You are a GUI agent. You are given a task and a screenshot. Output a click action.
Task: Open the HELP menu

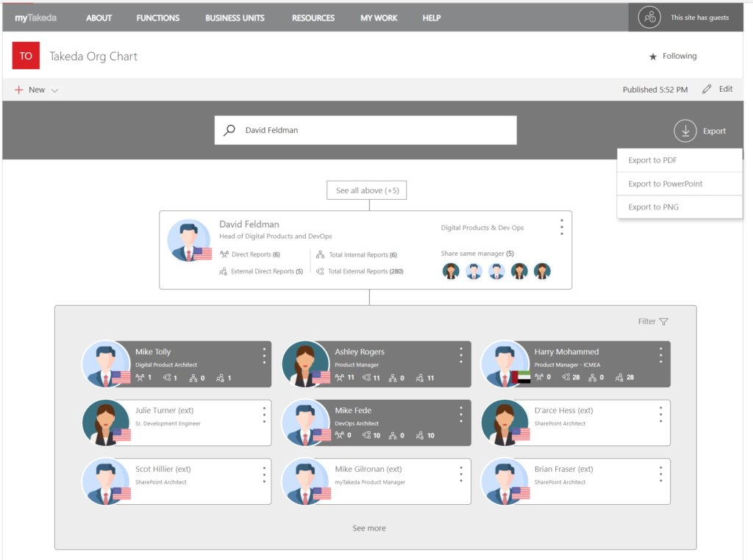coord(432,18)
